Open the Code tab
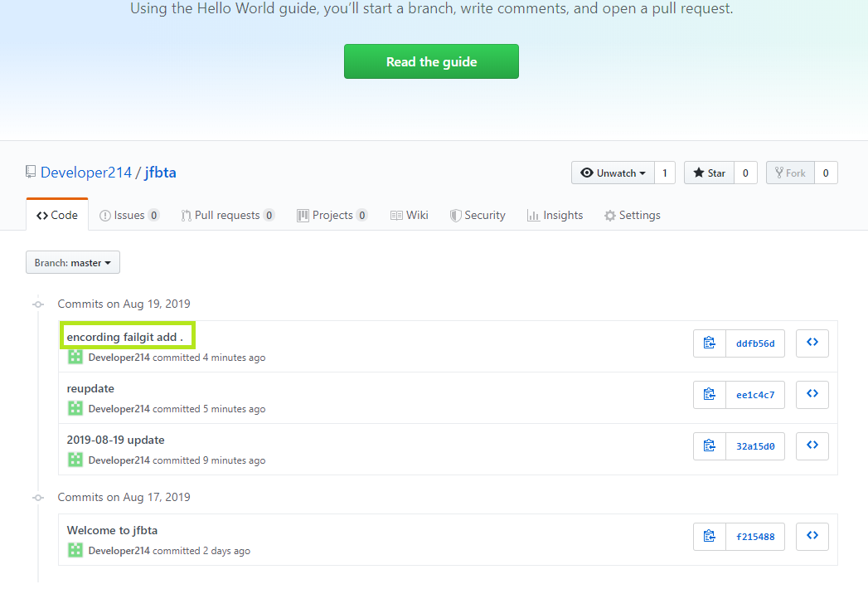Screen dimensions: 868x589 tap(57, 215)
